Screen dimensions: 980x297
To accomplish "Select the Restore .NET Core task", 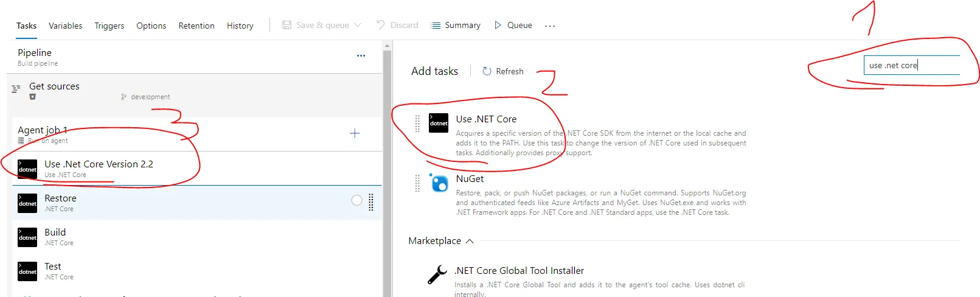I will pyautogui.click(x=197, y=203).
